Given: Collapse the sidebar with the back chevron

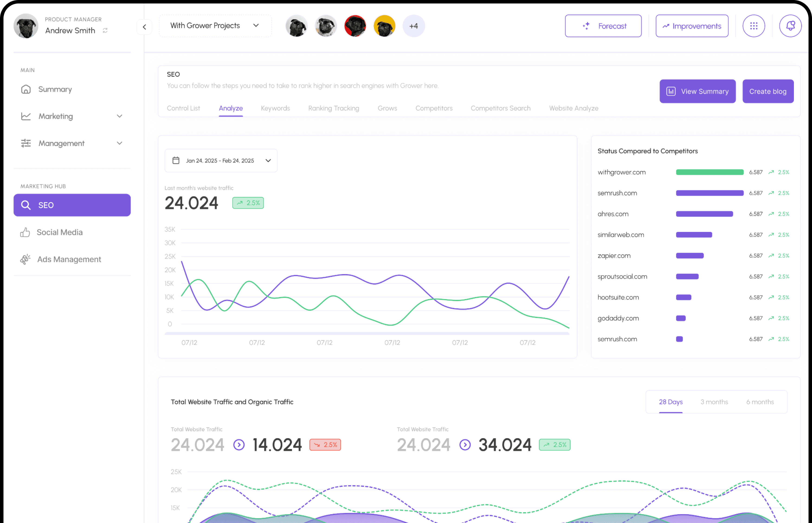Looking at the screenshot, I should pyautogui.click(x=144, y=27).
